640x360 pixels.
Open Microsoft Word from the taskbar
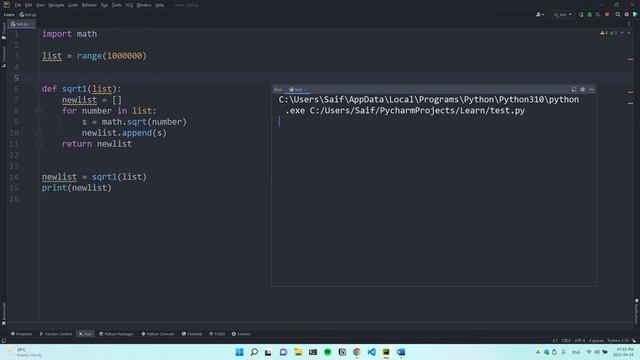[x=401, y=352]
